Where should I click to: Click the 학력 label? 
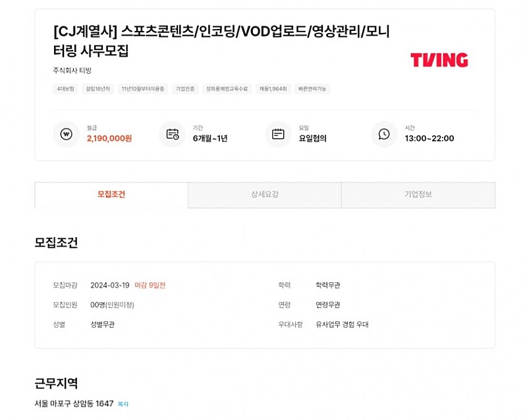[x=285, y=286]
